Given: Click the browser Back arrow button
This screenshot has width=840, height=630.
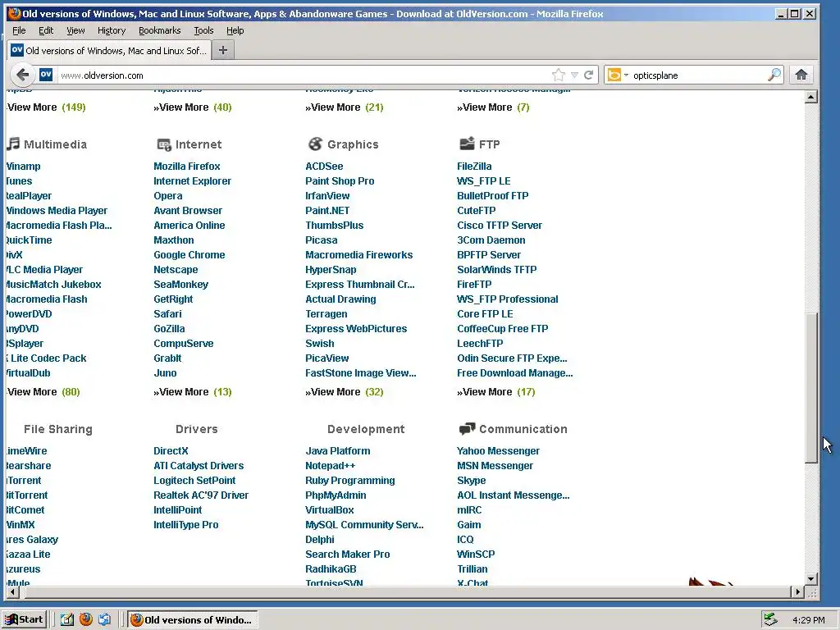Looking at the screenshot, I should click(22, 75).
